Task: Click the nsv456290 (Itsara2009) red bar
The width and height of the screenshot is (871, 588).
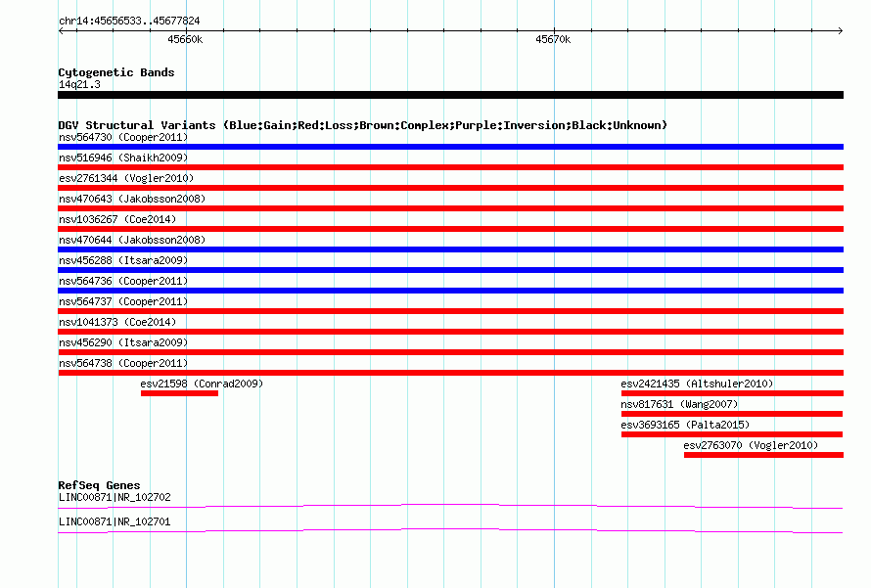Action: [x=450, y=352]
